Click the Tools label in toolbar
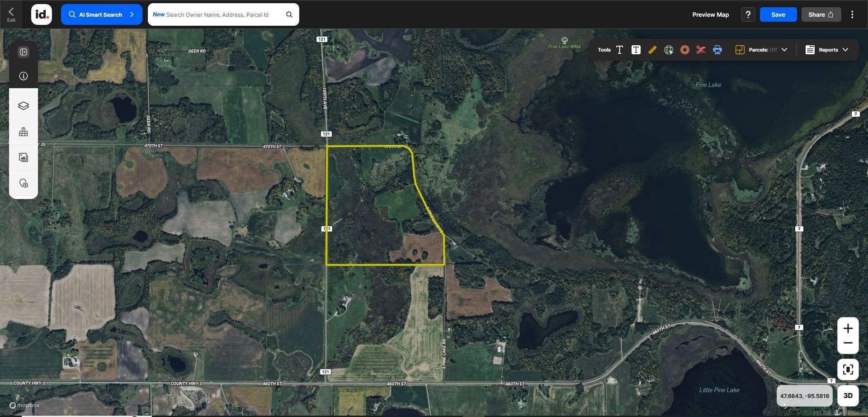Viewport: 868px width, 417px height. 604,50
